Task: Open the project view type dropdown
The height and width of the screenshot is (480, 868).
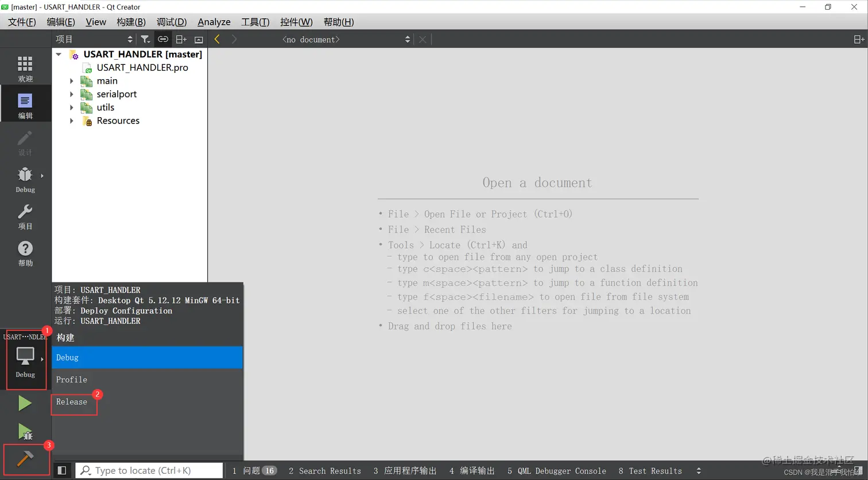Action: coord(94,39)
